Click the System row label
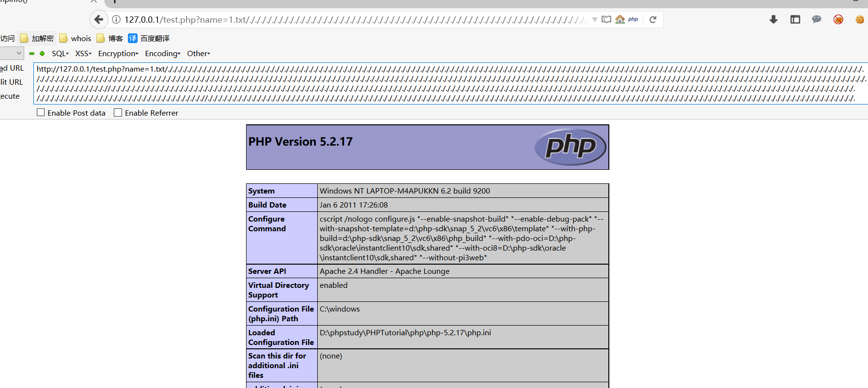The height and width of the screenshot is (388, 868). coord(262,191)
